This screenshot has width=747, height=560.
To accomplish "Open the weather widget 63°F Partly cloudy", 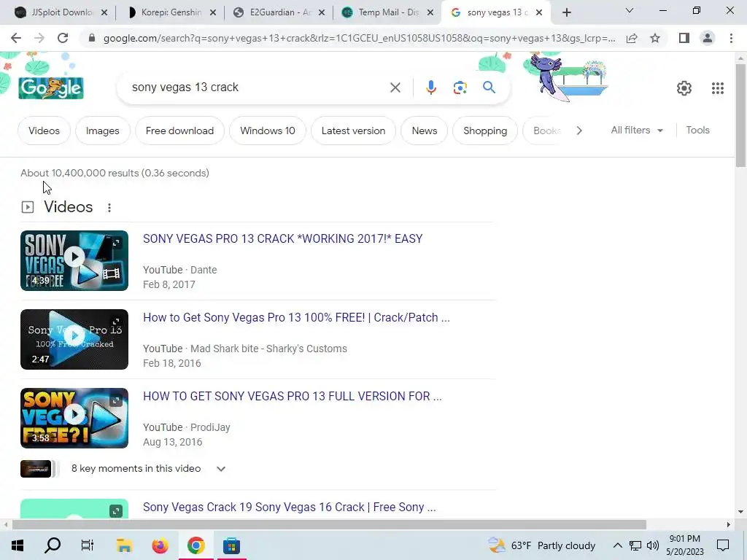I will 542,545.
